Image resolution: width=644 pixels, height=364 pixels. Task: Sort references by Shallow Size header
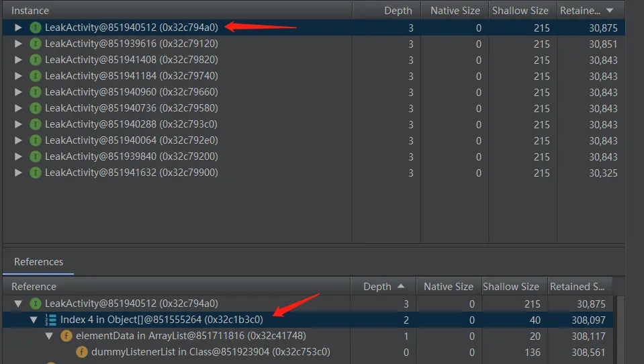tap(514, 286)
